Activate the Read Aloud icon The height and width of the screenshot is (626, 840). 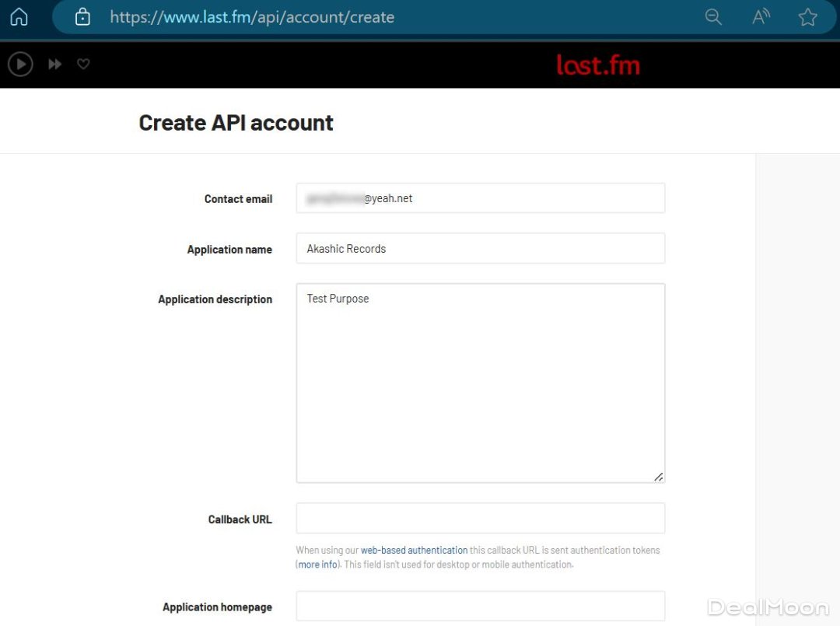tap(761, 17)
